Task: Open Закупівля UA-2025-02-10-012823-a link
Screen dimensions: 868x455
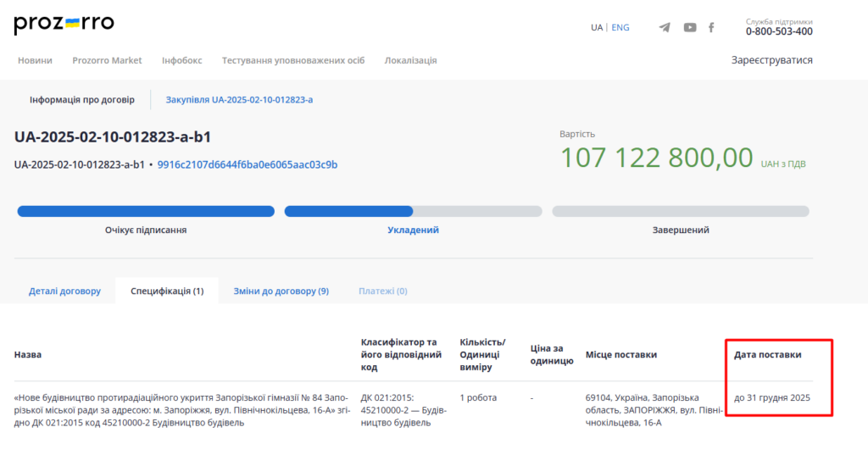Action: coord(239,100)
